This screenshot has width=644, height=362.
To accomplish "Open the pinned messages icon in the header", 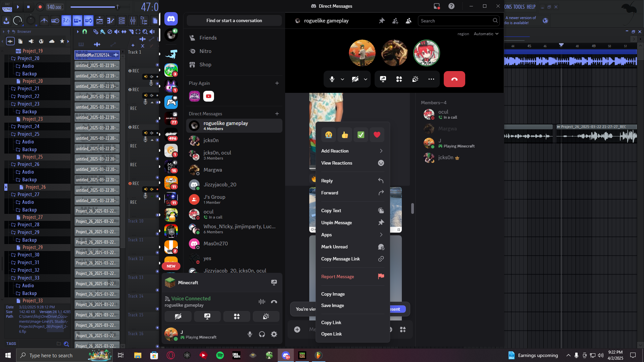I will pos(382,21).
